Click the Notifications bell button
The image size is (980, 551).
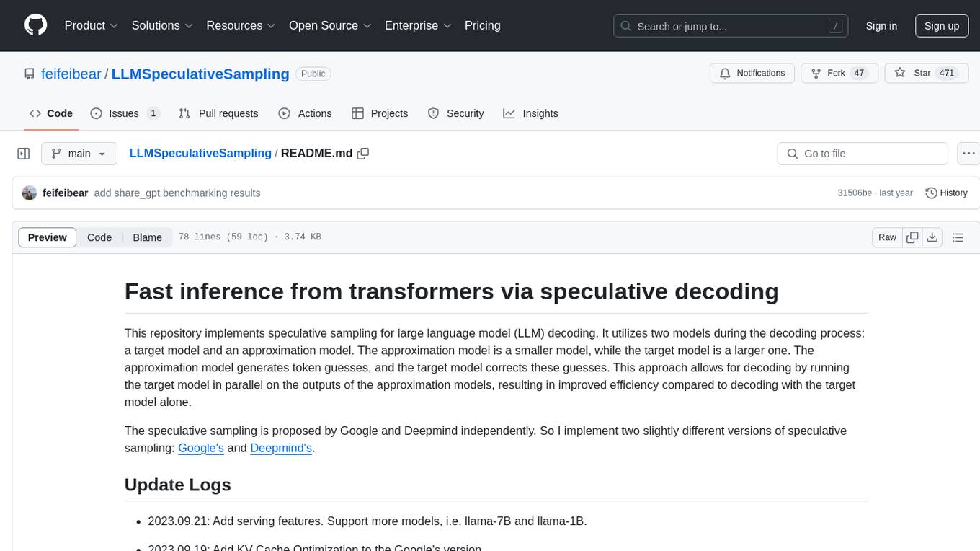click(x=752, y=73)
